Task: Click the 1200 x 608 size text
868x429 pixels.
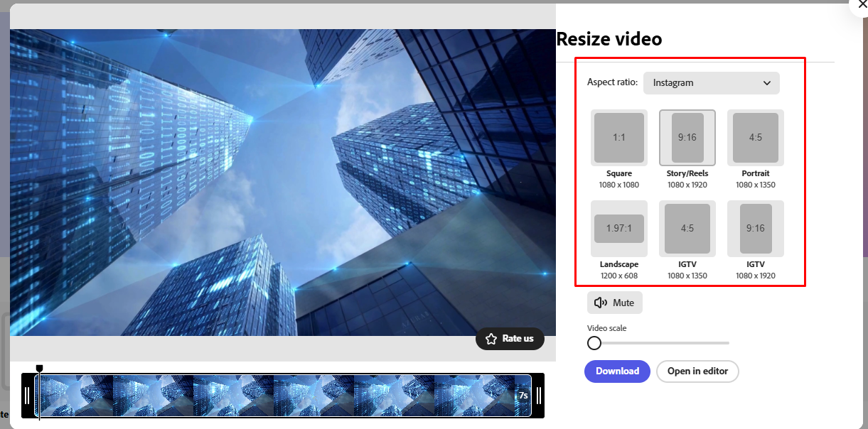Action: coord(619,276)
